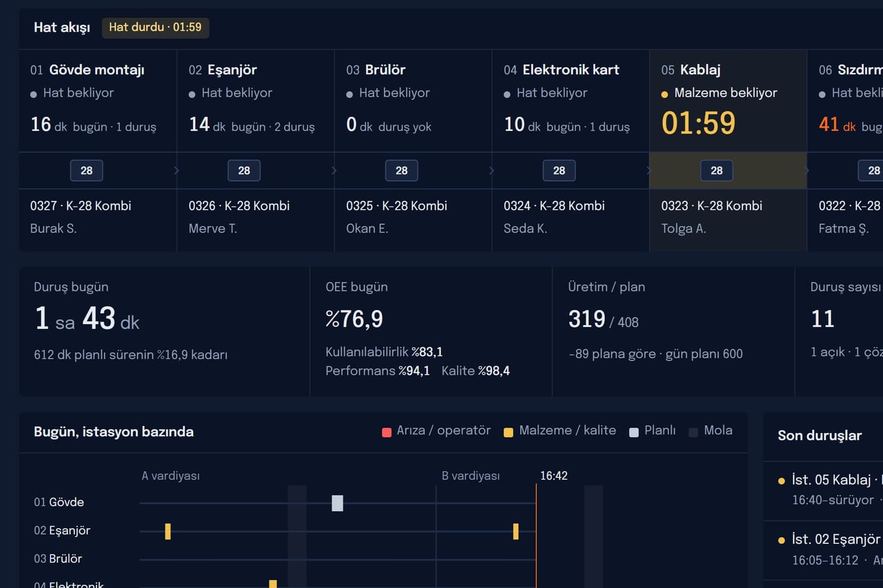Image resolution: width=883 pixels, height=588 pixels.
Task: Click the 'Duruş sayısı' value 11
Action: click(822, 319)
